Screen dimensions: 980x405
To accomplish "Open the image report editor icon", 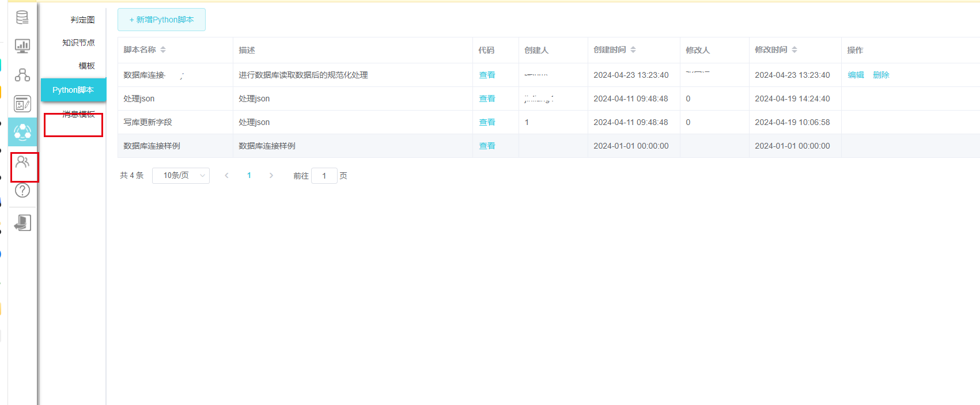I will tap(22, 104).
